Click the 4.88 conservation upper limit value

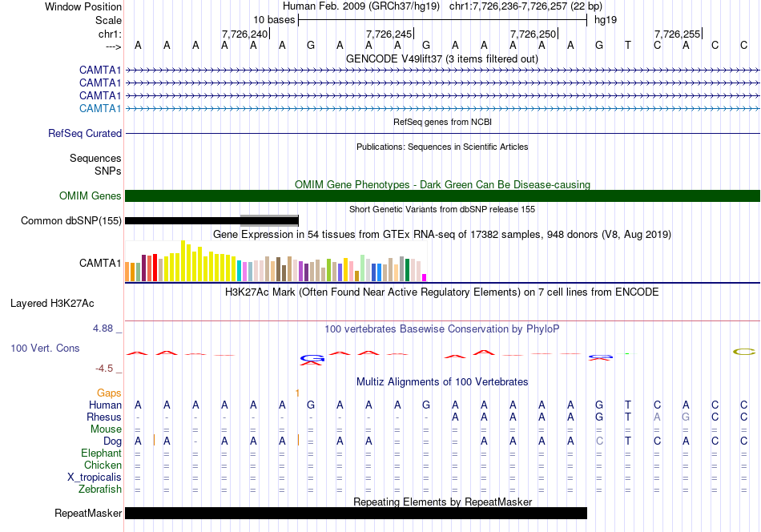pyautogui.click(x=103, y=328)
